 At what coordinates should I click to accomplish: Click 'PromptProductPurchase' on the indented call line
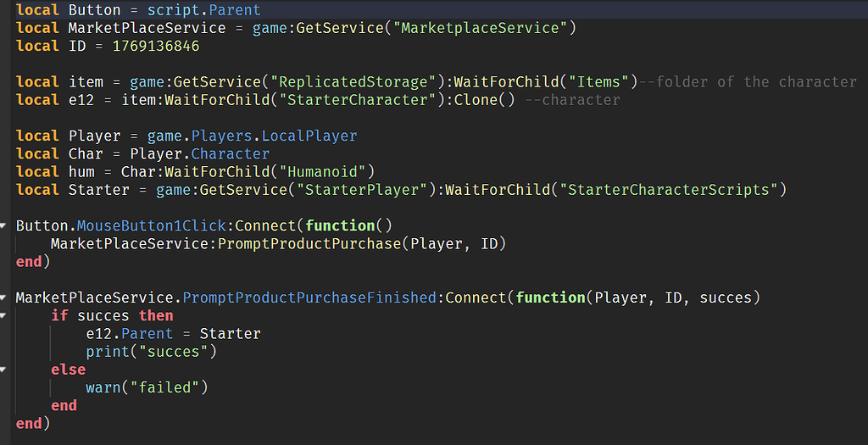(x=309, y=243)
